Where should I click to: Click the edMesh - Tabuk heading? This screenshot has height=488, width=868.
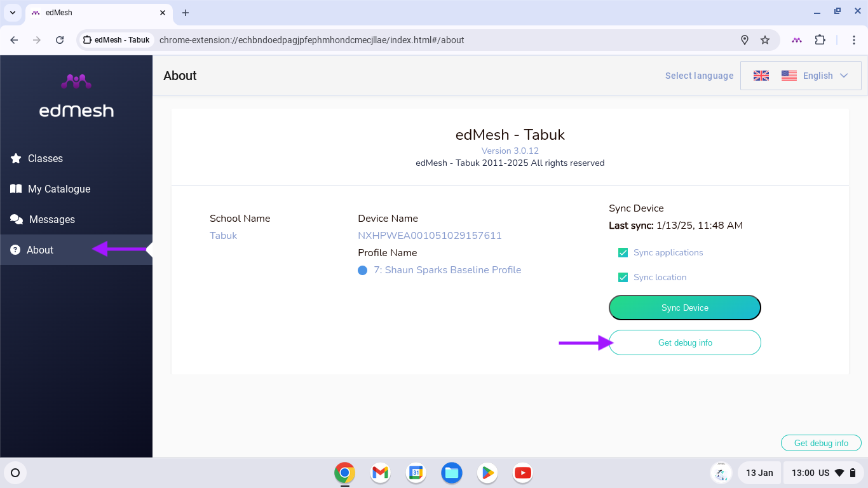(510, 135)
